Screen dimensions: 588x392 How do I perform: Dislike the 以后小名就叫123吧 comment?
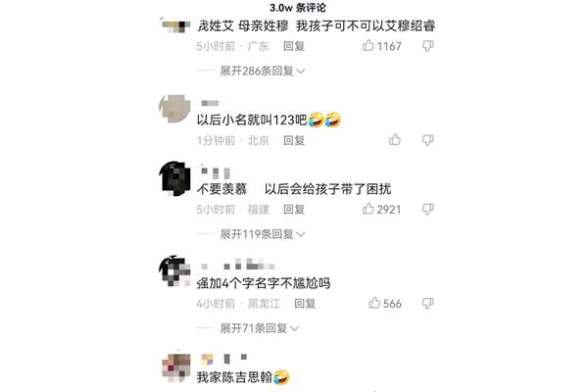(428, 140)
